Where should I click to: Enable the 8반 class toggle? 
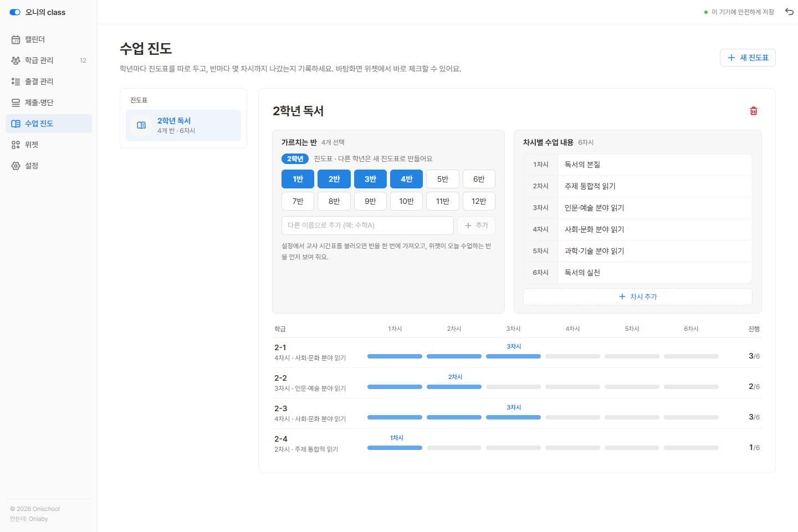pyautogui.click(x=334, y=201)
